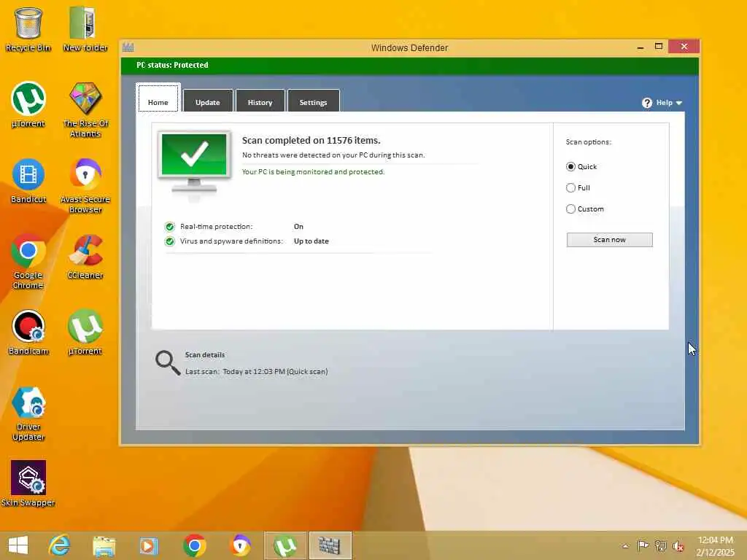Select the Skin Swapper desktop icon

28,483
